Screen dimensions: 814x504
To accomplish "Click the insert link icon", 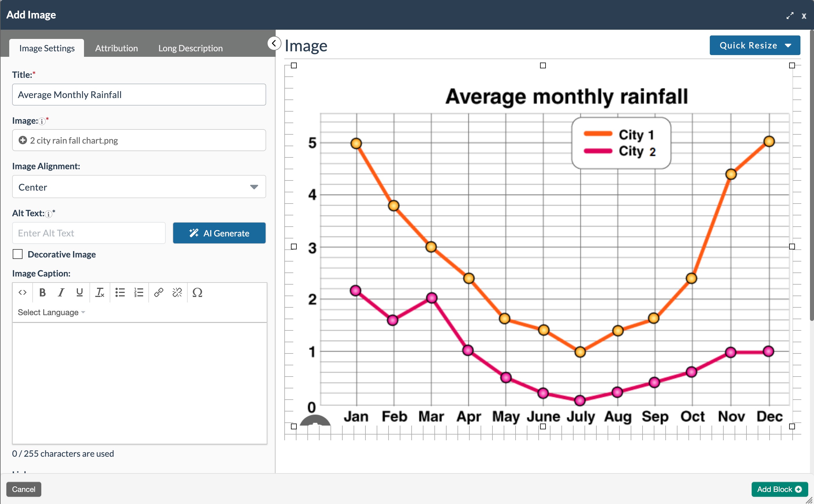I will [x=158, y=293].
